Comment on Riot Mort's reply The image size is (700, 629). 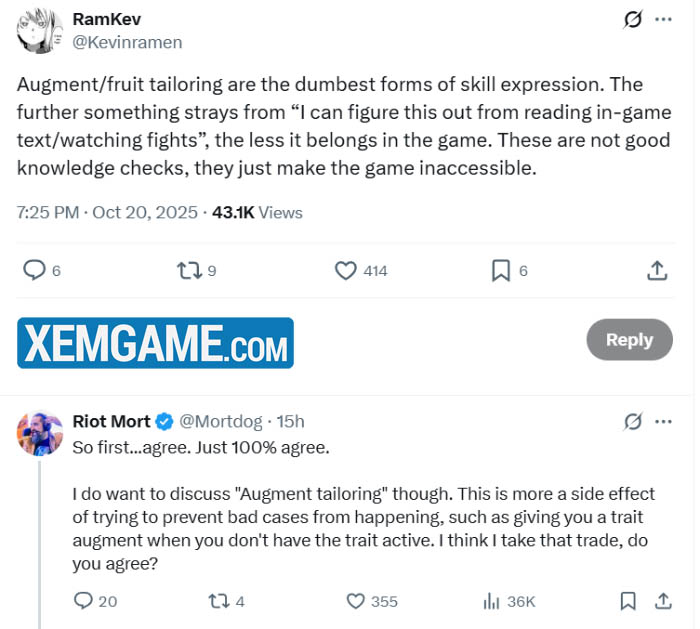(84, 601)
